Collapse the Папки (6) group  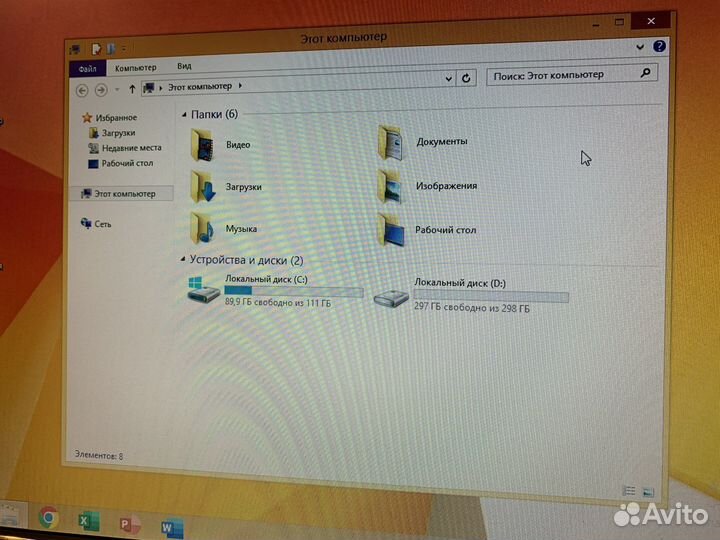pos(182,115)
